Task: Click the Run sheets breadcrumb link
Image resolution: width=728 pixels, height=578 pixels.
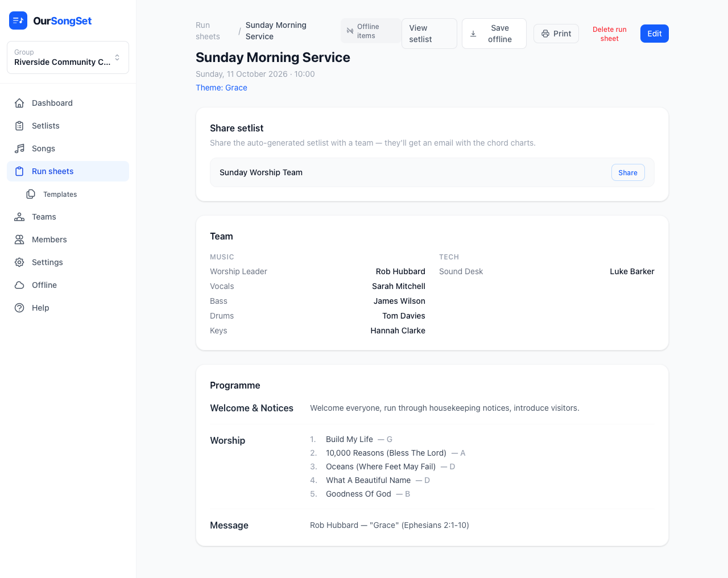Action: [x=208, y=31]
